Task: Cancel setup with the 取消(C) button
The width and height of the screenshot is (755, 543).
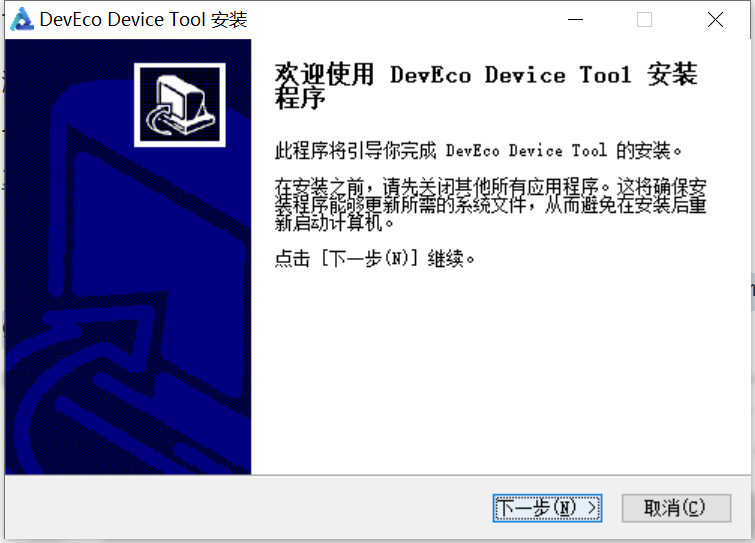Action: click(676, 508)
